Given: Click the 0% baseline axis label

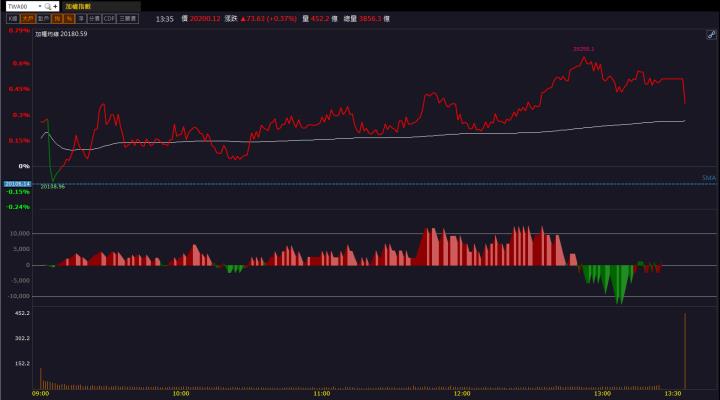Looking at the screenshot, I should 24,166.
